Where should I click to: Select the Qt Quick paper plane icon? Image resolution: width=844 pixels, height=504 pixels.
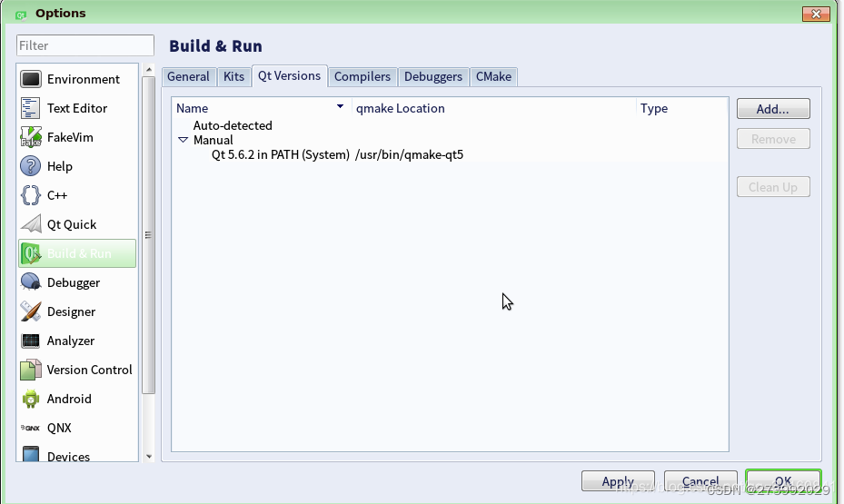tap(31, 224)
